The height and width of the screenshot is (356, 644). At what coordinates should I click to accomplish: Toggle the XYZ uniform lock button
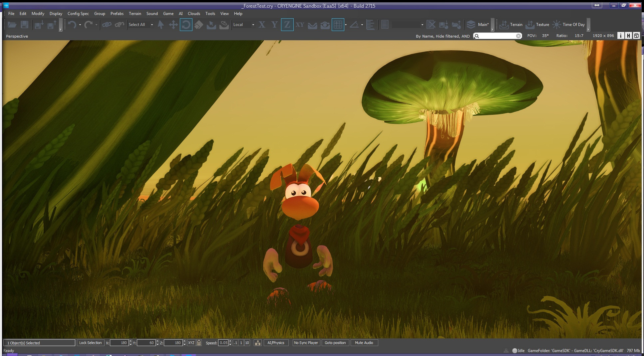[191, 343]
